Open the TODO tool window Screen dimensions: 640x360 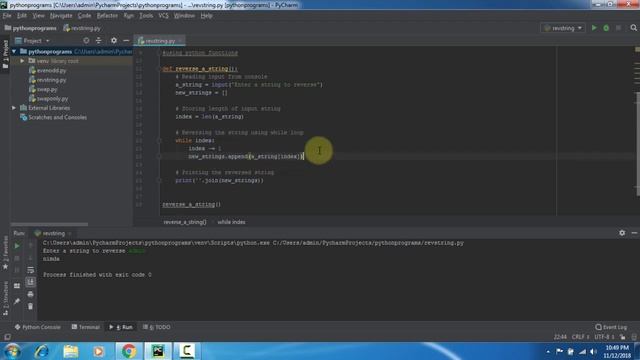click(156, 327)
